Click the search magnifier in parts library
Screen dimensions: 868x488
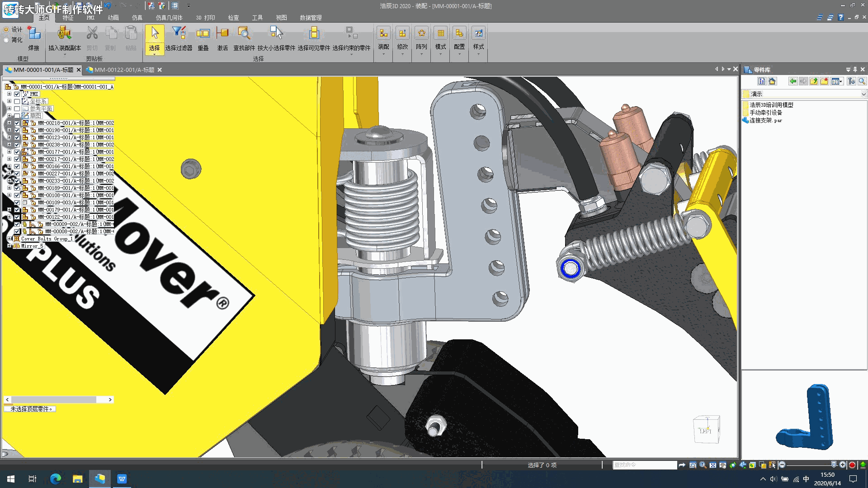pyautogui.click(x=862, y=81)
